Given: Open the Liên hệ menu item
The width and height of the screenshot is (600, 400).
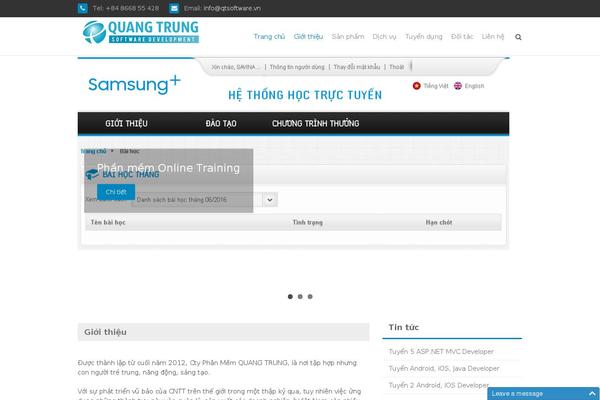Looking at the screenshot, I should (493, 37).
